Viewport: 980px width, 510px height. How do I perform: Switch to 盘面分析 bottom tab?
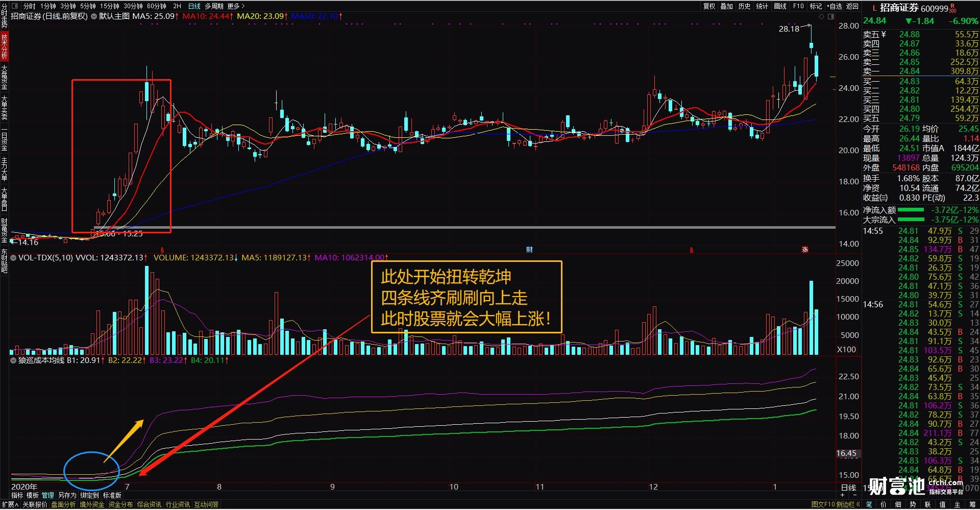pos(63,504)
